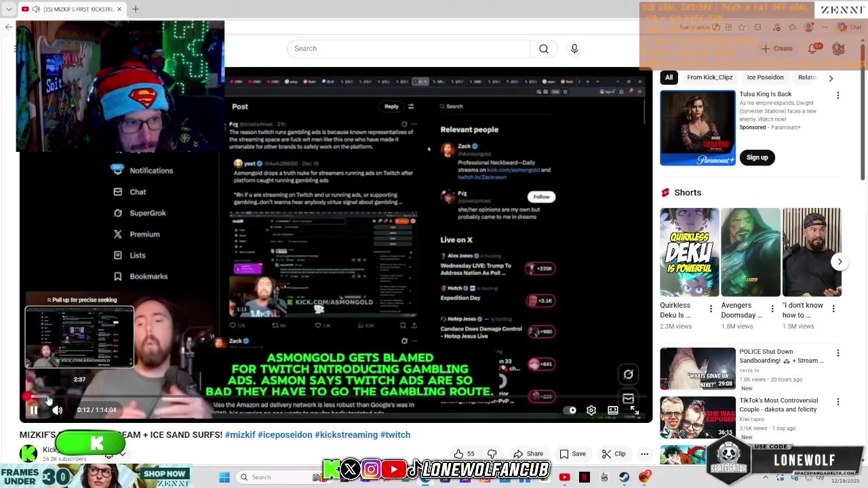868x488 pixels.
Task: Select the Ice Poseidon chip
Action: click(x=765, y=77)
